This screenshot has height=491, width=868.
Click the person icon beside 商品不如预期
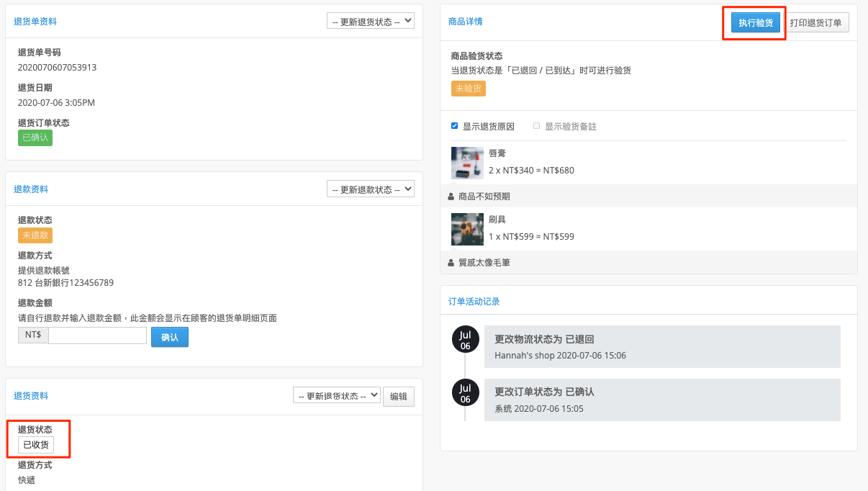pyautogui.click(x=451, y=197)
